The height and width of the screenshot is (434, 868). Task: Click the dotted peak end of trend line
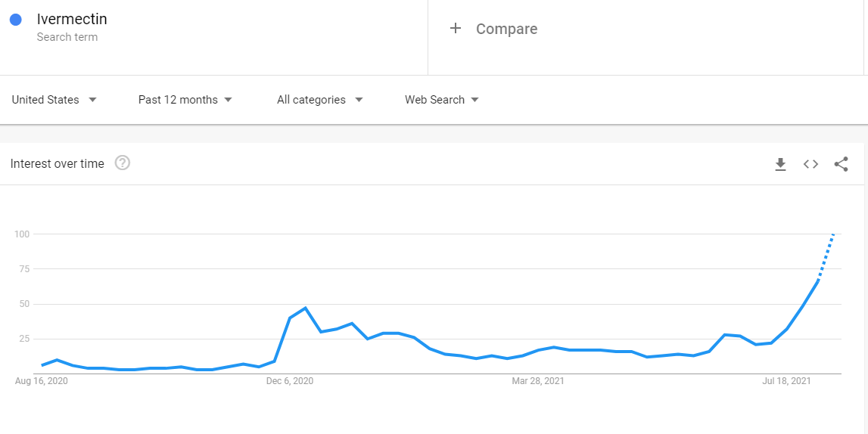[833, 234]
